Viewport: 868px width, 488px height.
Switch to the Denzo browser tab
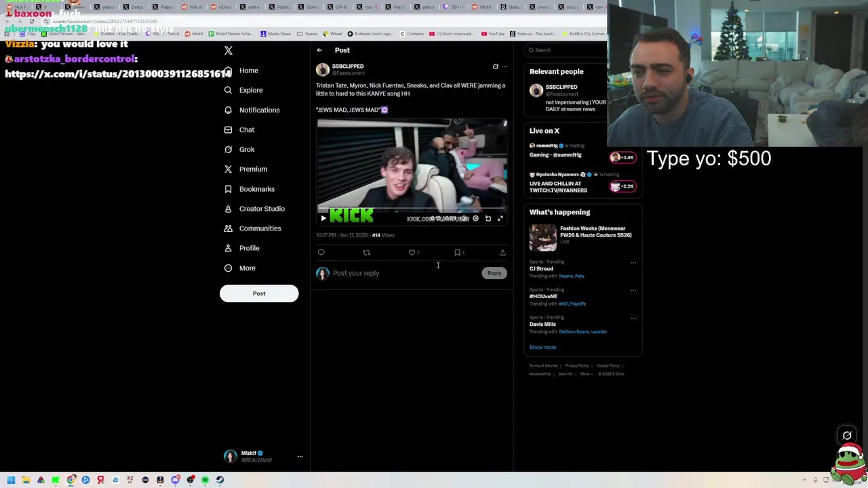click(133, 7)
